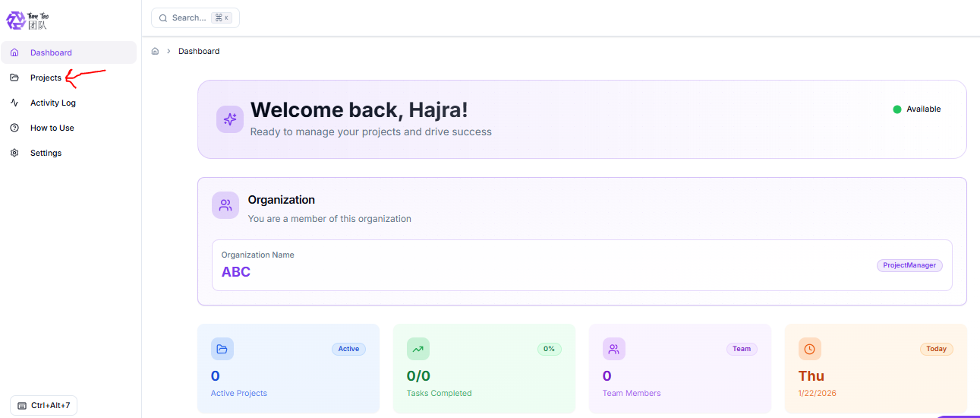This screenshot has height=418, width=980.
Task: Click the Organization people icon
Action: [225, 205]
